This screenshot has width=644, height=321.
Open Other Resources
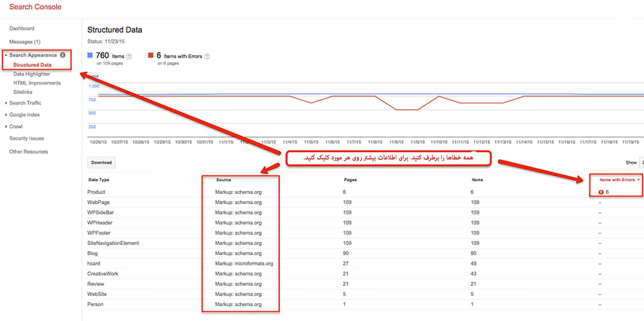28,152
